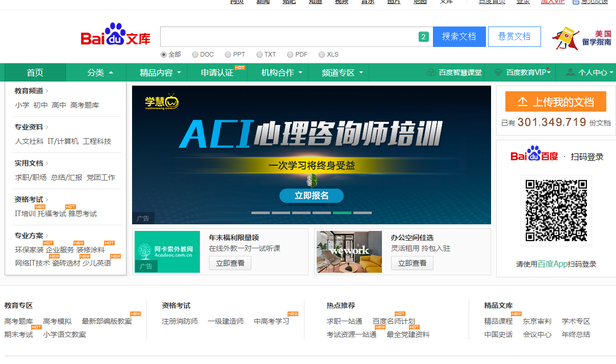Click the ACI心理咨询师培训 banner
The width and height of the screenshot is (616, 364).
pos(312,155)
